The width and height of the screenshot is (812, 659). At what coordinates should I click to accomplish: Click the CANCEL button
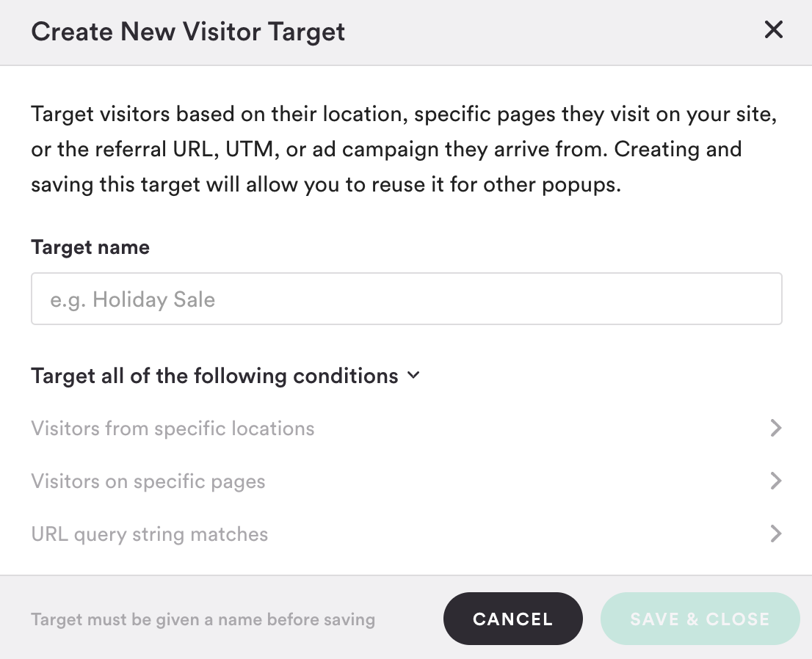coord(512,619)
